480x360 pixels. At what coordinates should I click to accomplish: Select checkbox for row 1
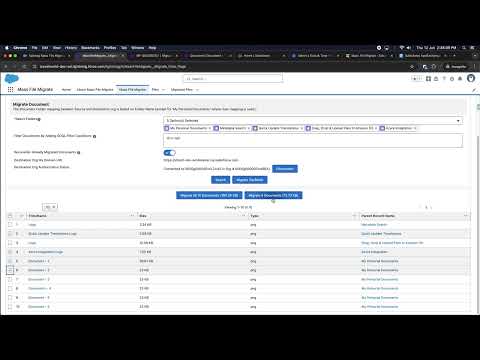coord(10,225)
